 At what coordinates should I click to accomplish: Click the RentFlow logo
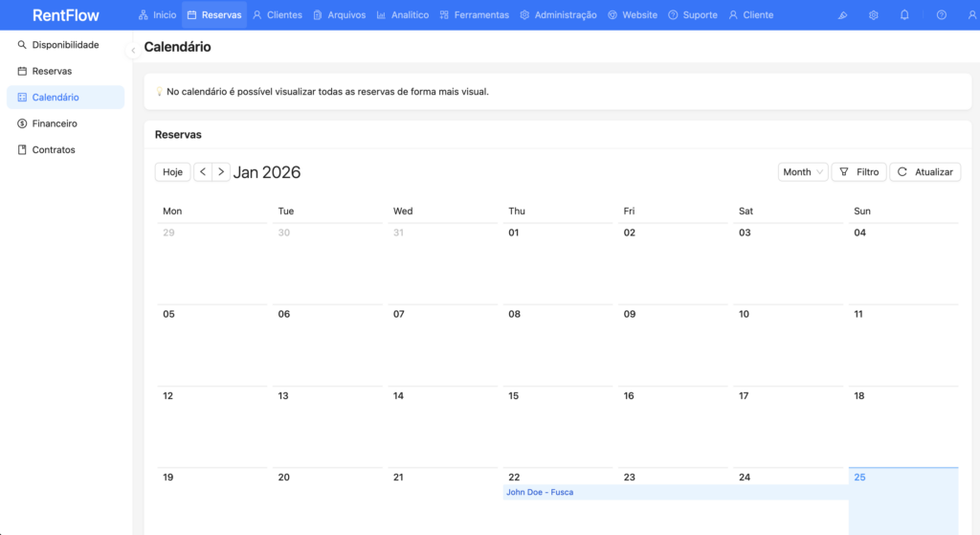(x=65, y=15)
